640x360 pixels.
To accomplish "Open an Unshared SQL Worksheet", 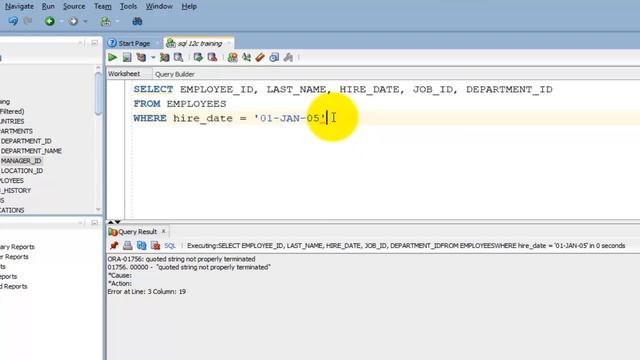I will (x=233, y=58).
